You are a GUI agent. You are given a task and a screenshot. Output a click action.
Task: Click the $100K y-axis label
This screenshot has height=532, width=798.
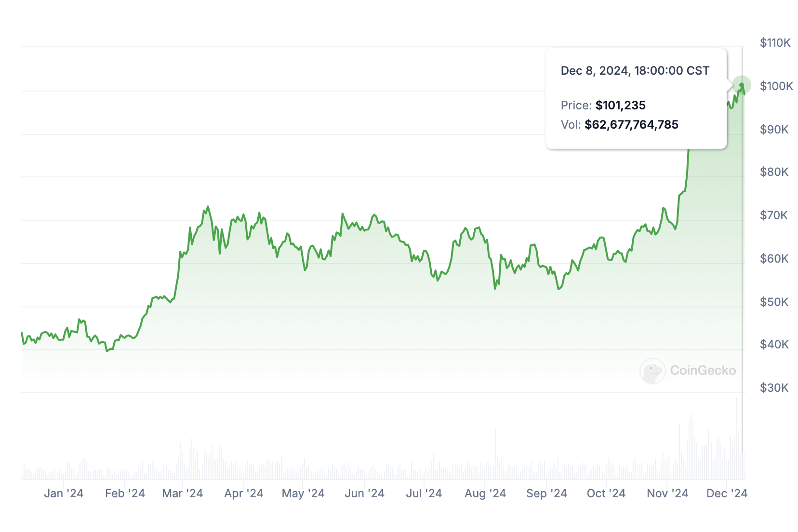776,86
